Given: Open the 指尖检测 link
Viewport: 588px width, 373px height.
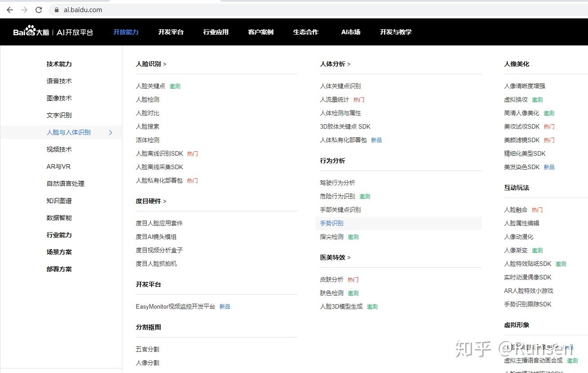Looking at the screenshot, I should [332, 237].
